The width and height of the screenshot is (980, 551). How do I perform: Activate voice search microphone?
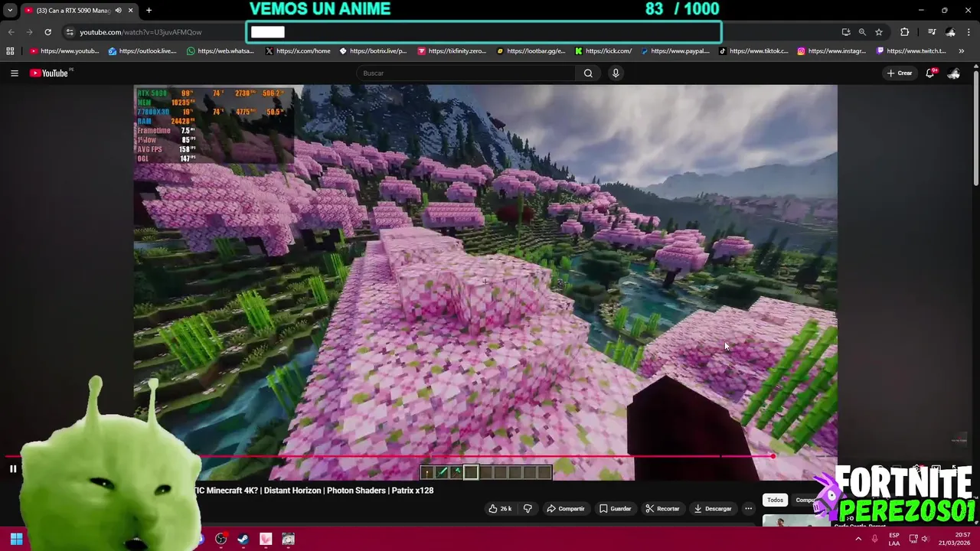pyautogui.click(x=616, y=73)
